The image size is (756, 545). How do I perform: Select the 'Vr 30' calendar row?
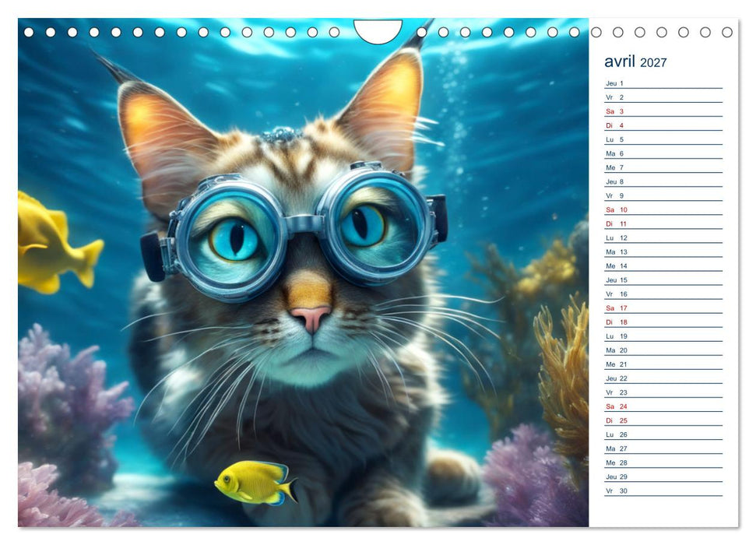click(663, 490)
